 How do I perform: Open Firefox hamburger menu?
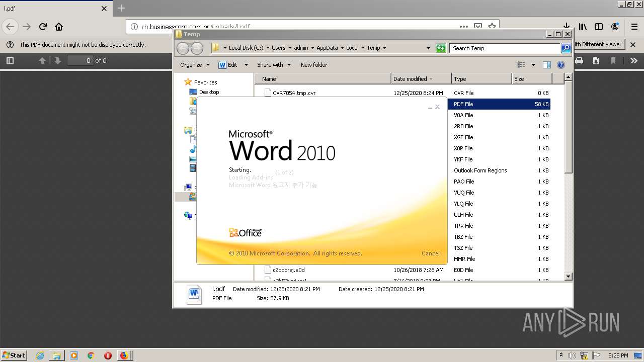click(634, 27)
